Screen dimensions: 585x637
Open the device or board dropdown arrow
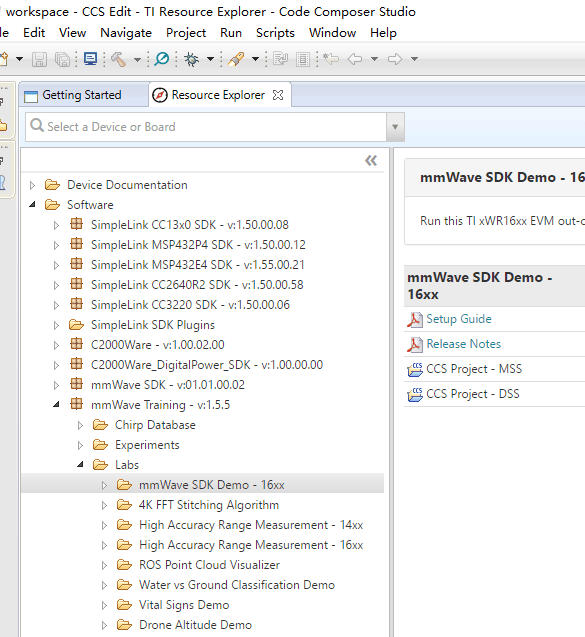point(395,127)
